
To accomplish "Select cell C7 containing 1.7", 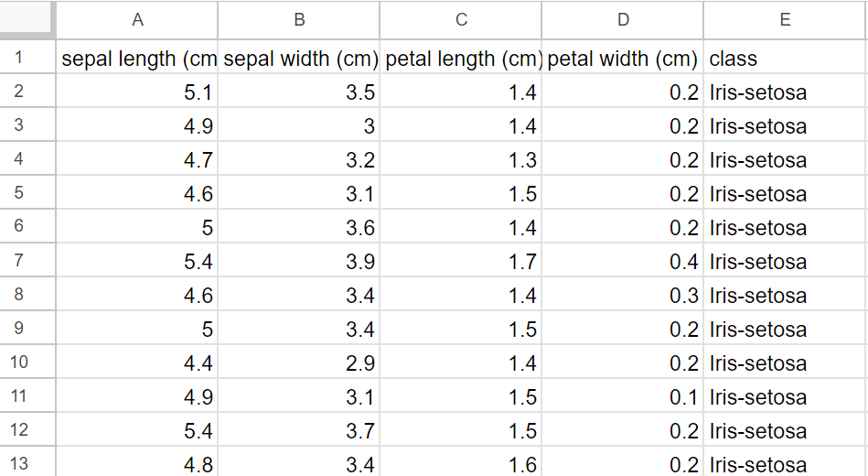I will pyautogui.click(x=461, y=260).
